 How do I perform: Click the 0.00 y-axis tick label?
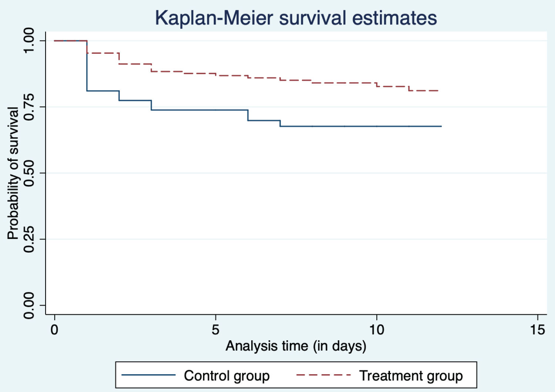29,305
